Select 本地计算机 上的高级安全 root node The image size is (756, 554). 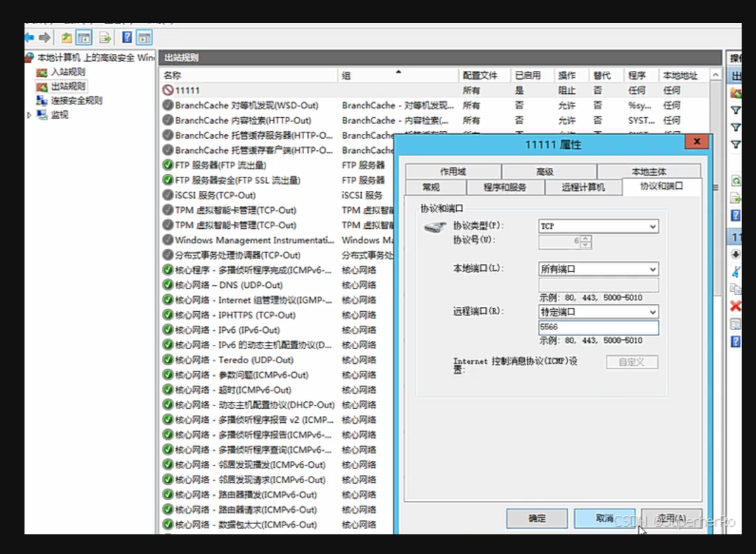[96, 58]
